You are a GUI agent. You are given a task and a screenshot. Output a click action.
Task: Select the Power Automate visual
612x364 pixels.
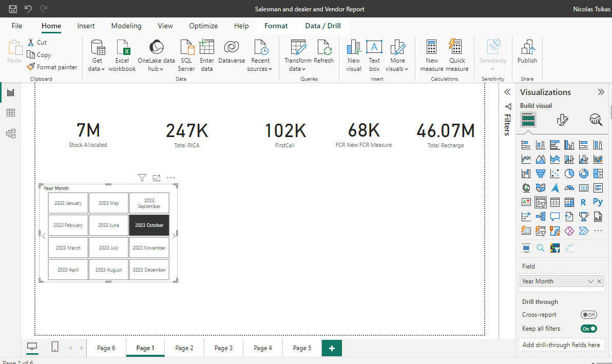[584, 231]
